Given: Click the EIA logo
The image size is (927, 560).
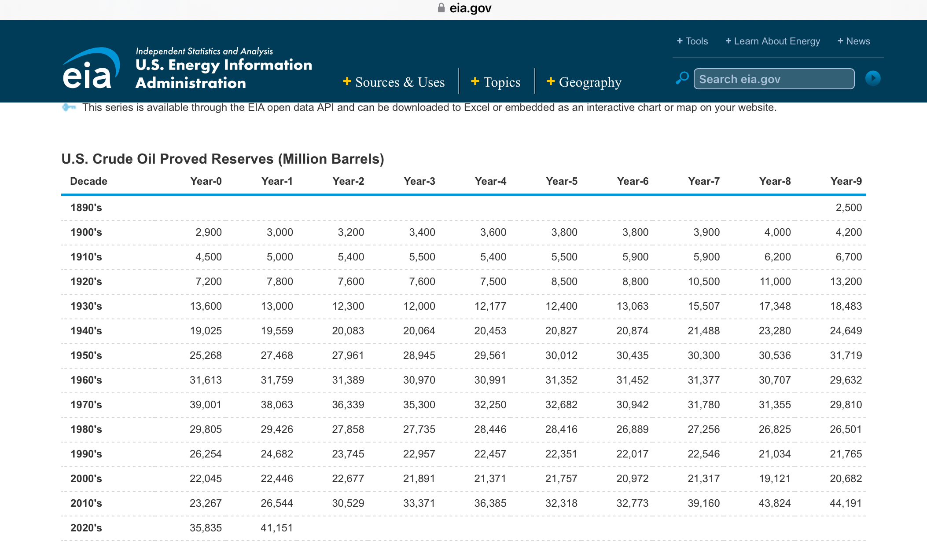Looking at the screenshot, I should tap(91, 68).
